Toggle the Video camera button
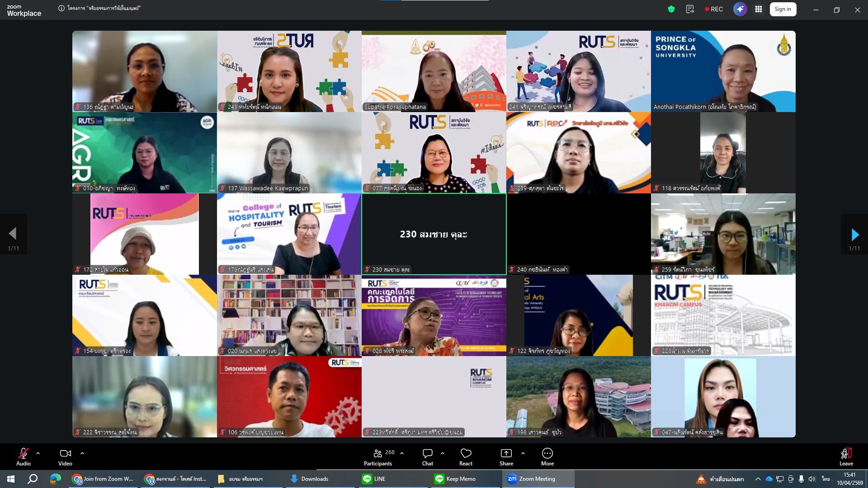 [x=65, y=456]
